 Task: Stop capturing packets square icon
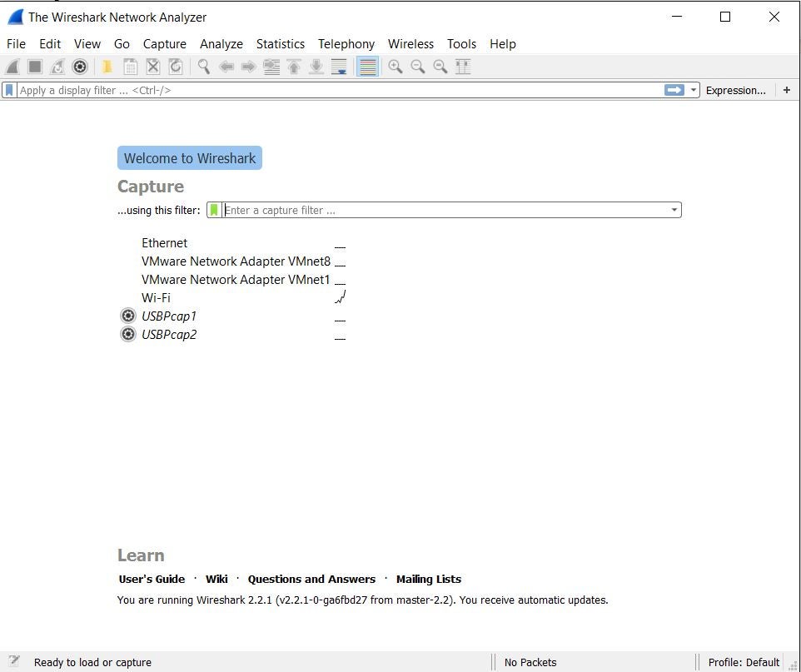coord(35,67)
